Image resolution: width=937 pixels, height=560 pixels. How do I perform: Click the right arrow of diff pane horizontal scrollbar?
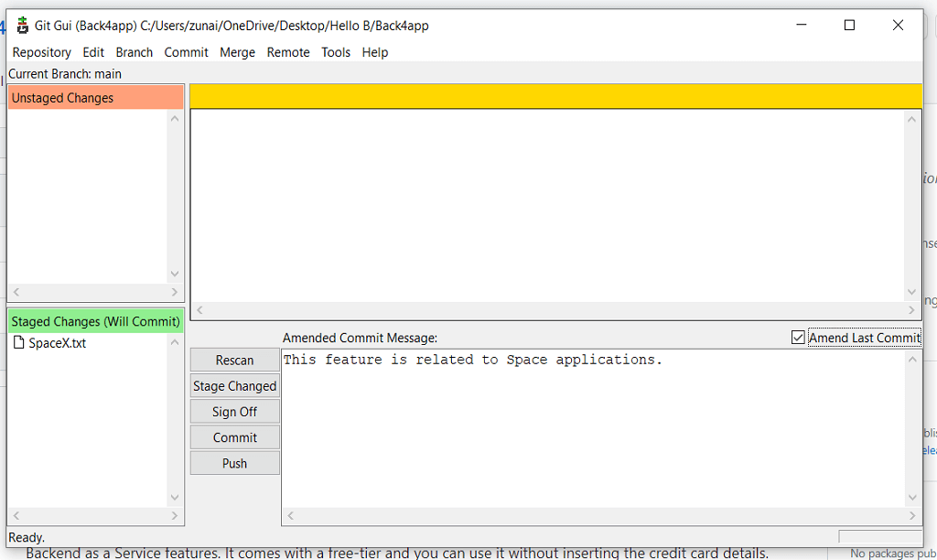click(x=912, y=310)
